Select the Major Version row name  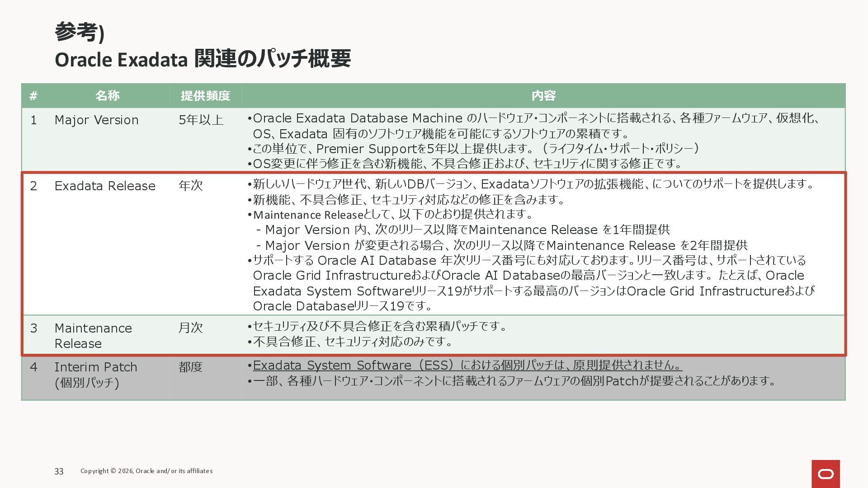pos(96,120)
